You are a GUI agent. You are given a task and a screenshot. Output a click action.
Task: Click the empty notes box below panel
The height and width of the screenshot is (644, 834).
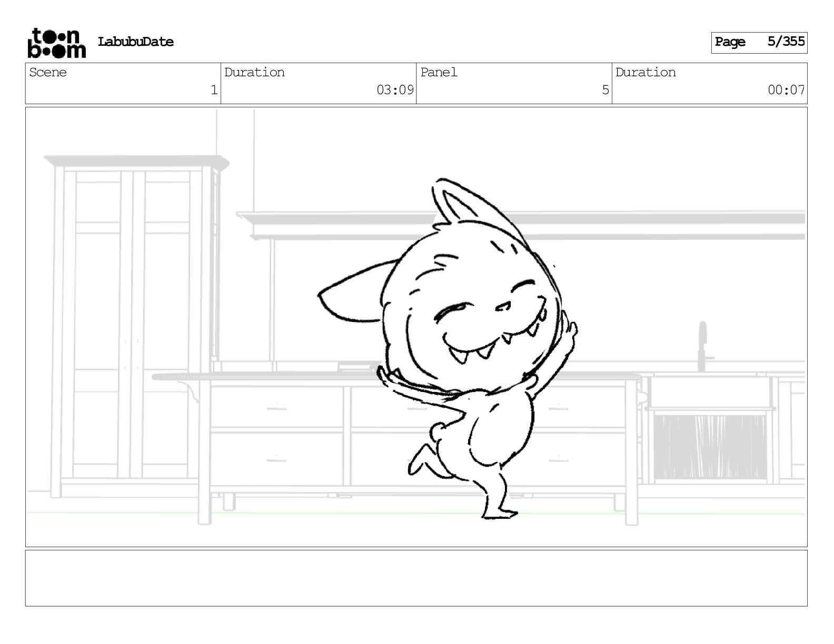416,578
